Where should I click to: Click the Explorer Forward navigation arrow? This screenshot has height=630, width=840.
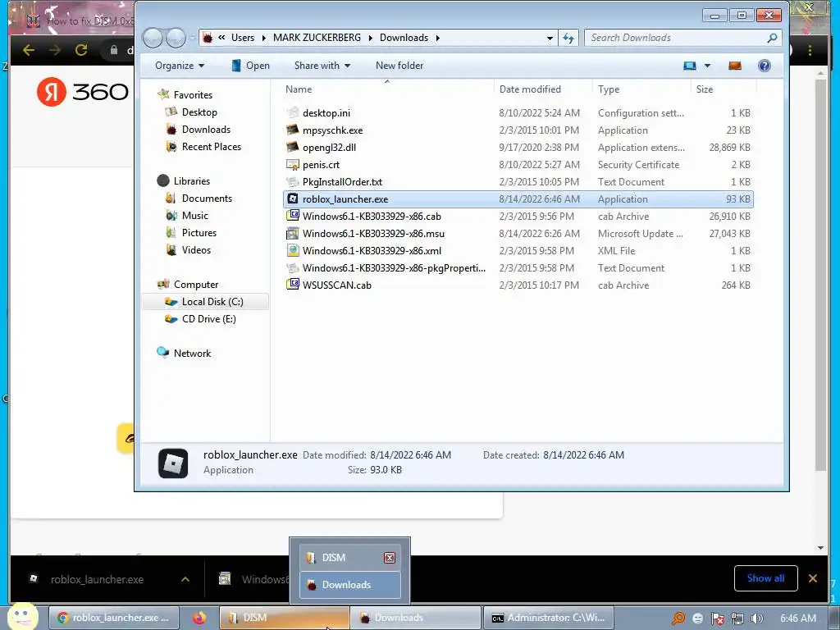tap(176, 38)
